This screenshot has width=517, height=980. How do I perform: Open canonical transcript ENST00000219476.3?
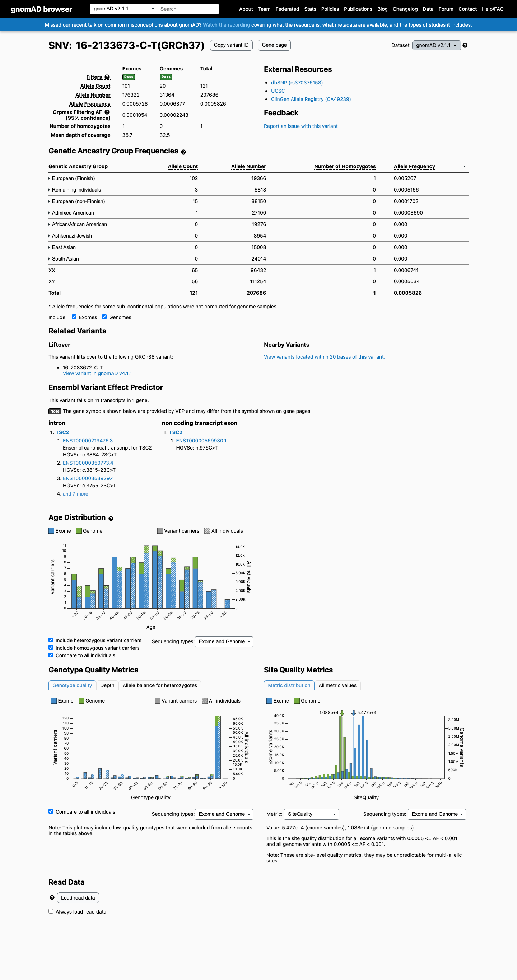tap(88, 441)
